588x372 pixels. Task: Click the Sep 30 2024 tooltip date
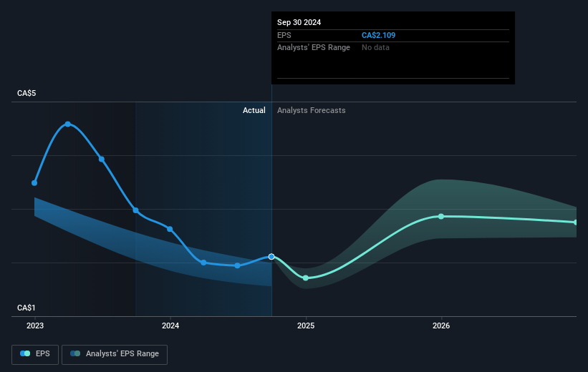(299, 22)
